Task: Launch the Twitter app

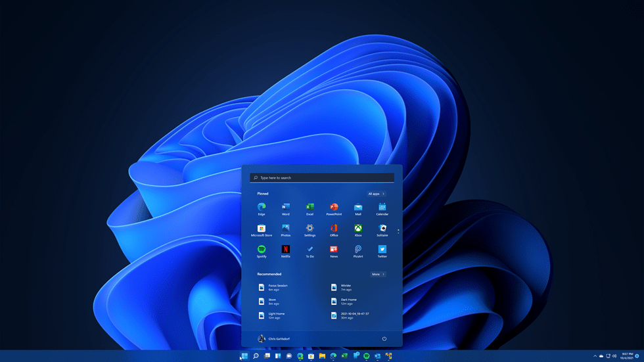Action: [x=382, y=251]
